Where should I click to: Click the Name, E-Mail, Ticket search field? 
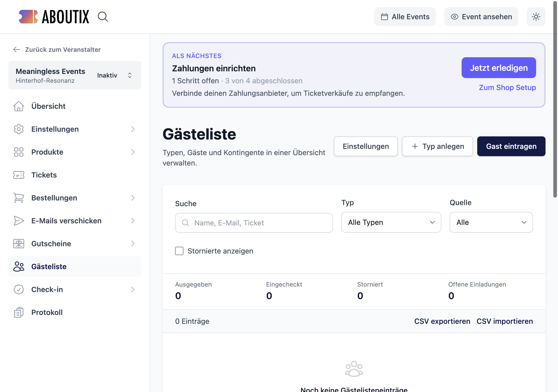(254, 223)
